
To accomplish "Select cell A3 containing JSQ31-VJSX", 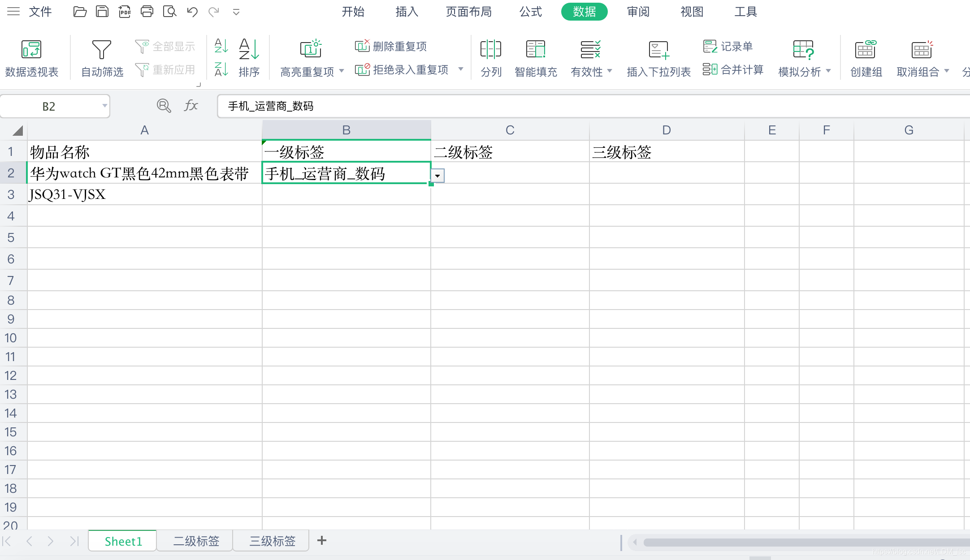I will (144, 194).
